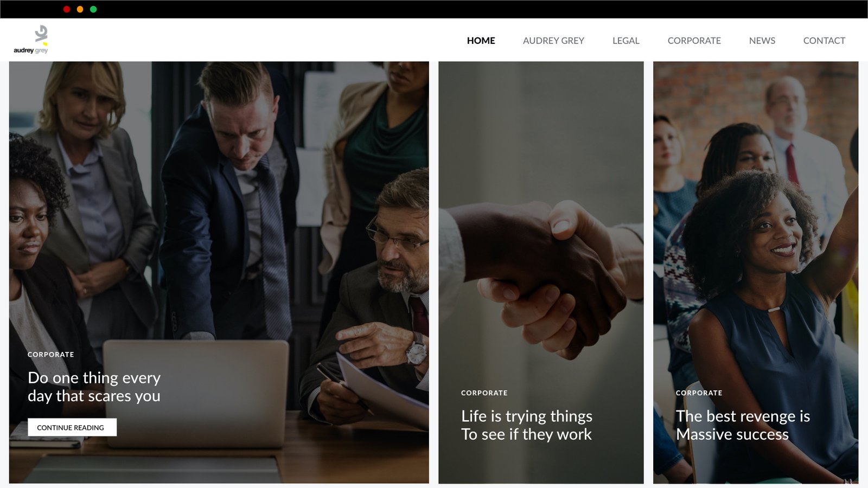Click the Audrey Grey logo

pyautogui.click(x=31, y=40)
